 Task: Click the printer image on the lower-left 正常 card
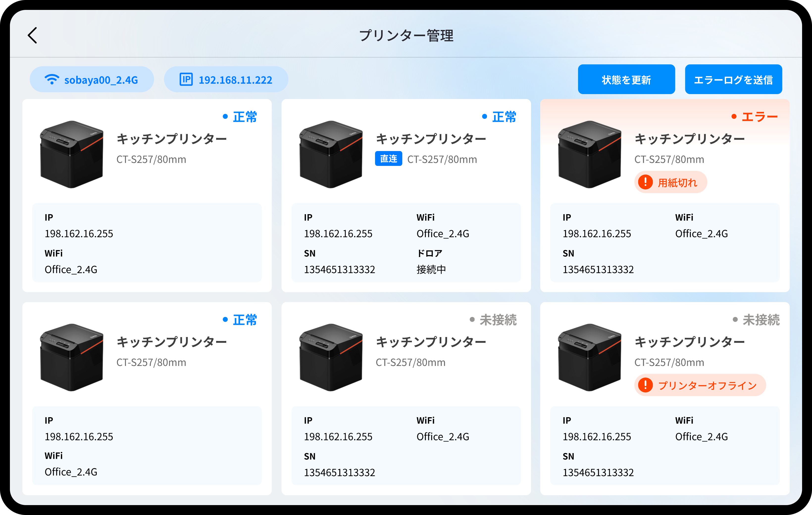click(x=72, y=357)
